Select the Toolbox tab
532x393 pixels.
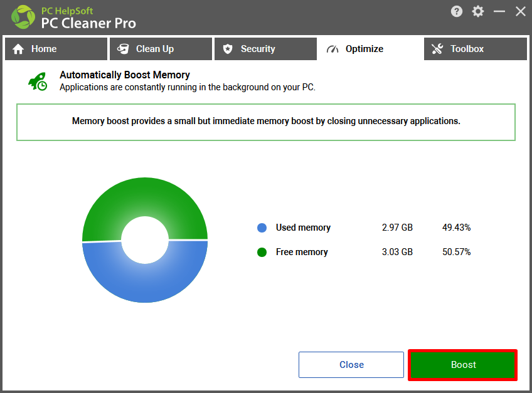476,49
